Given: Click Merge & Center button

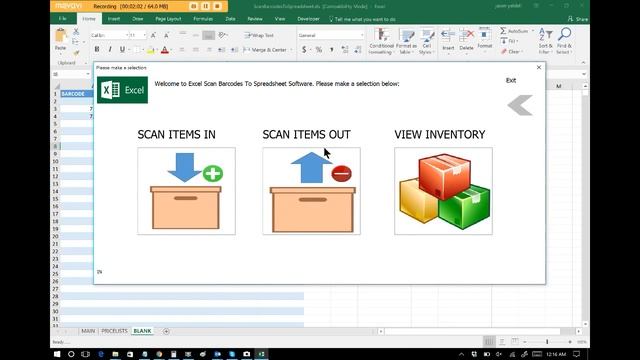Looking at the screenshot, I should pyautogui.click(x=265, y=50).
